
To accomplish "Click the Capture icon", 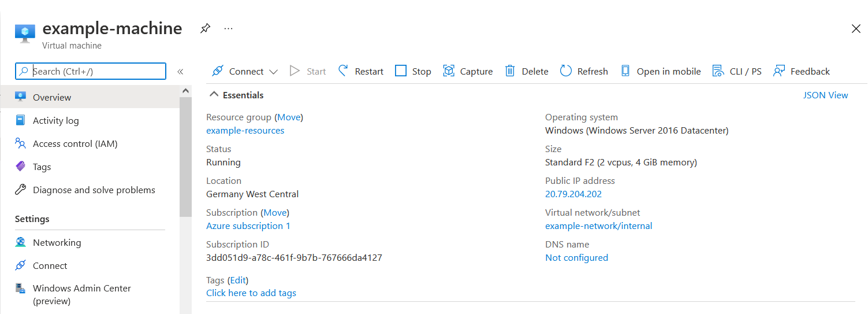I will [x=449, y=71].
